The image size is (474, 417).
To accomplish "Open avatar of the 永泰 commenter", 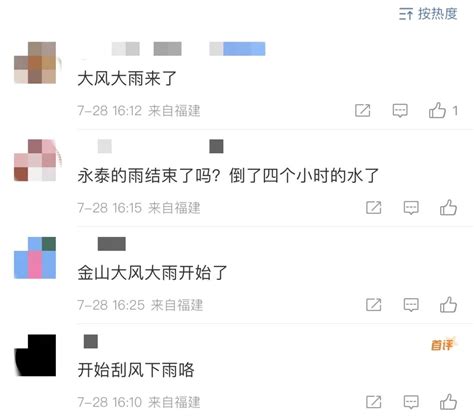I will pos(35,160).
